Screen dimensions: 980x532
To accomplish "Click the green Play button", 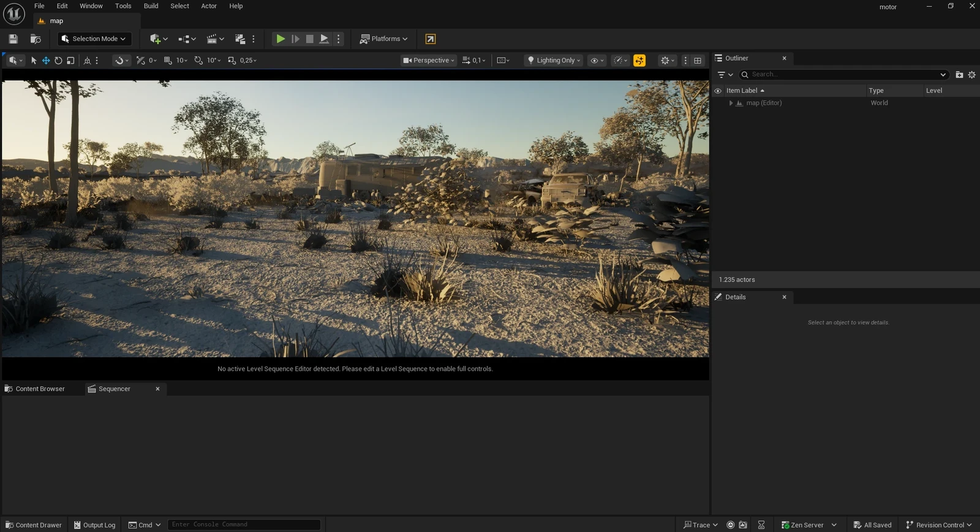I will 280,39.
